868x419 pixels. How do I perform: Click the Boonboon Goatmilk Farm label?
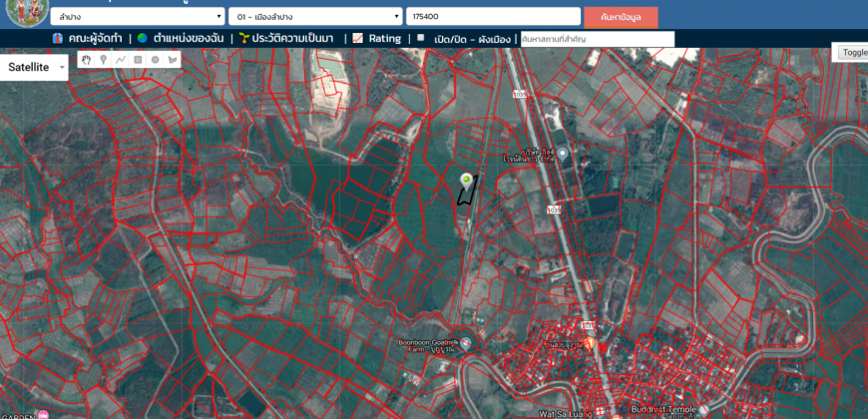(428, 346)
